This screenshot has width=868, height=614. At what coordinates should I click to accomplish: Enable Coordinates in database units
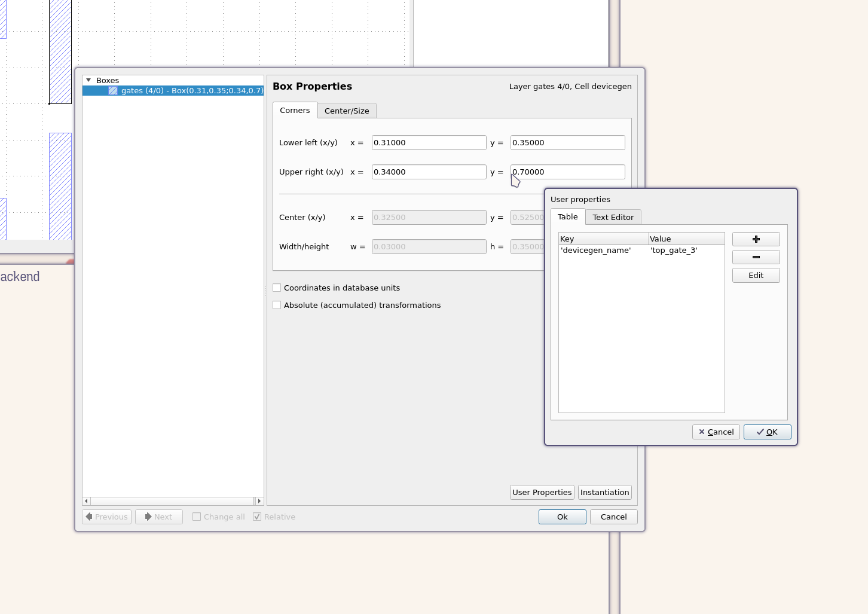coord(277,288)
